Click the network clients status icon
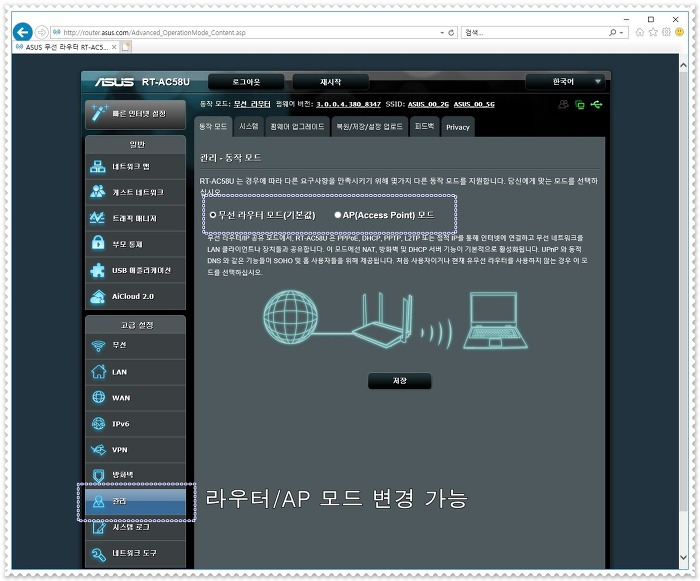This screenshot has width=700, height=581. [579, 104]
